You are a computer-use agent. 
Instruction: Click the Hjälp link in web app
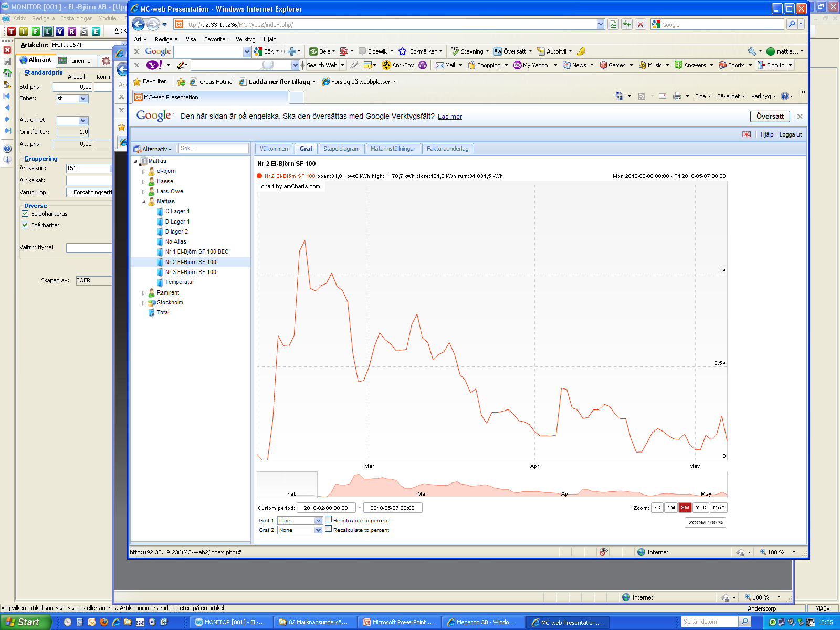[767, 134]
